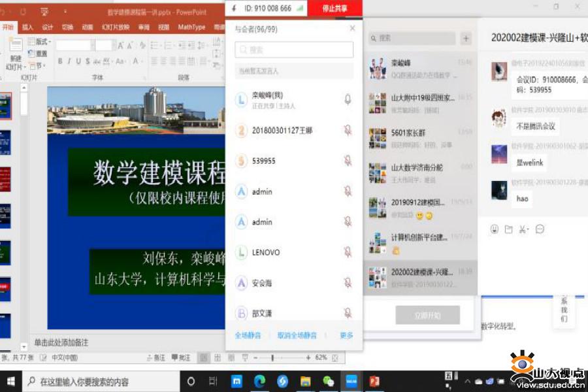The width and height of the screenshot is (588, 392).
Task: Click the folder icon in chat toolbar
Action: [508, 229]
